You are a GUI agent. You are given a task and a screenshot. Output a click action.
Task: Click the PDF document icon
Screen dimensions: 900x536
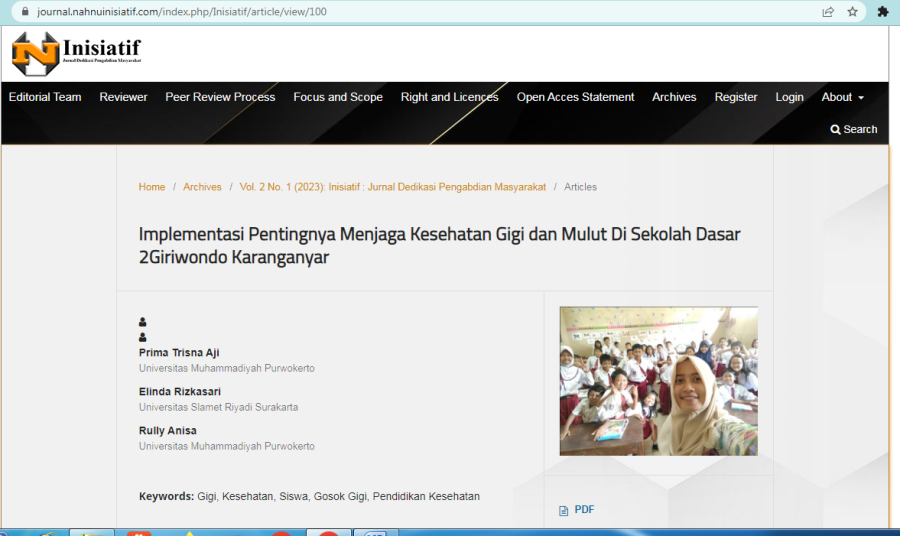[x=564, y=510]
